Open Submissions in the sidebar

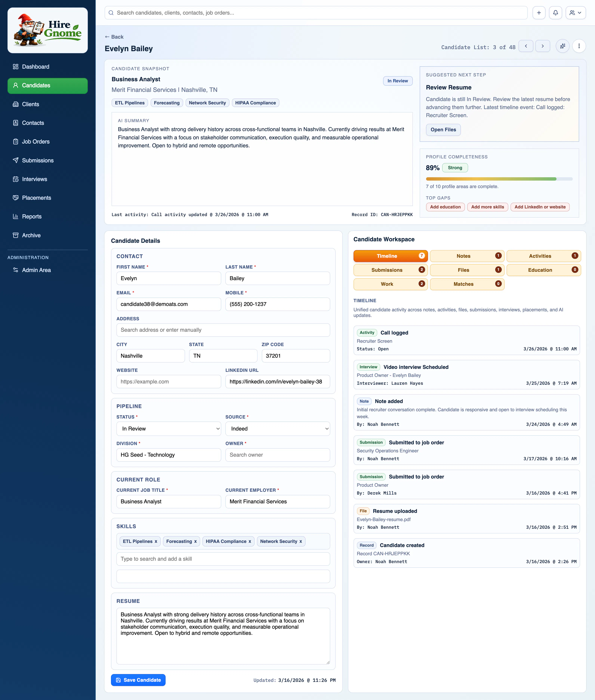pyautogui.click(x=48, y=160)
